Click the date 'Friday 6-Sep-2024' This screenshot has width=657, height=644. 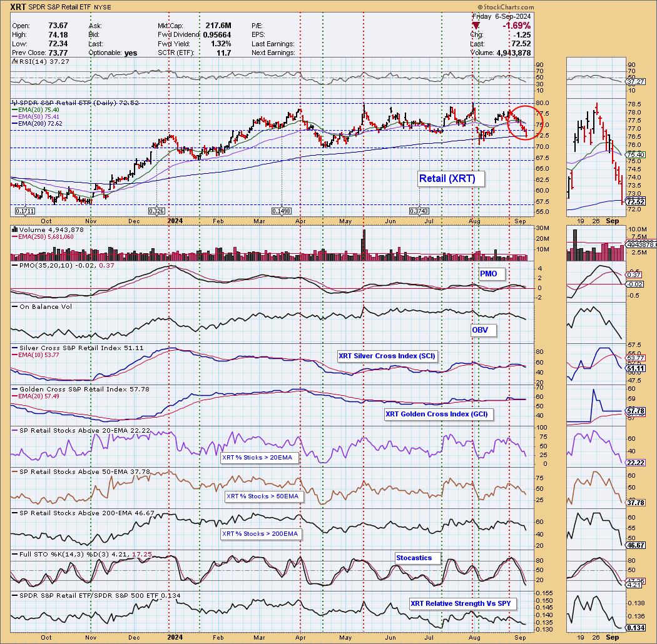502,16
